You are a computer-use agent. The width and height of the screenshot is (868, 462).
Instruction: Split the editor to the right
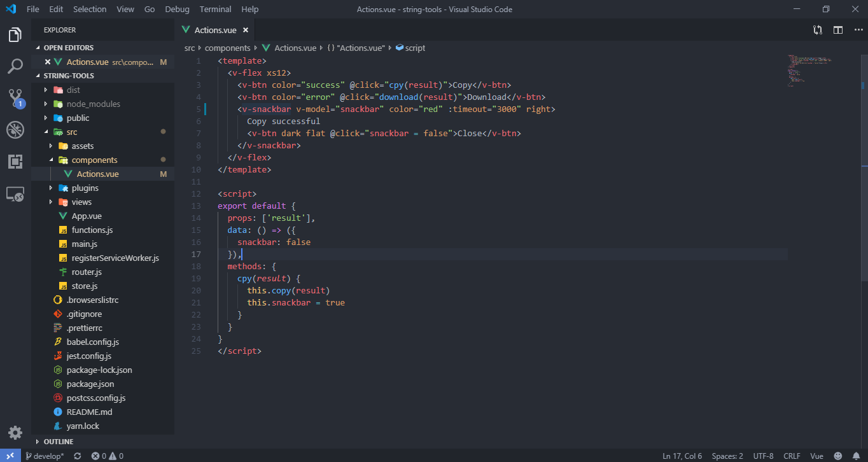838,30
